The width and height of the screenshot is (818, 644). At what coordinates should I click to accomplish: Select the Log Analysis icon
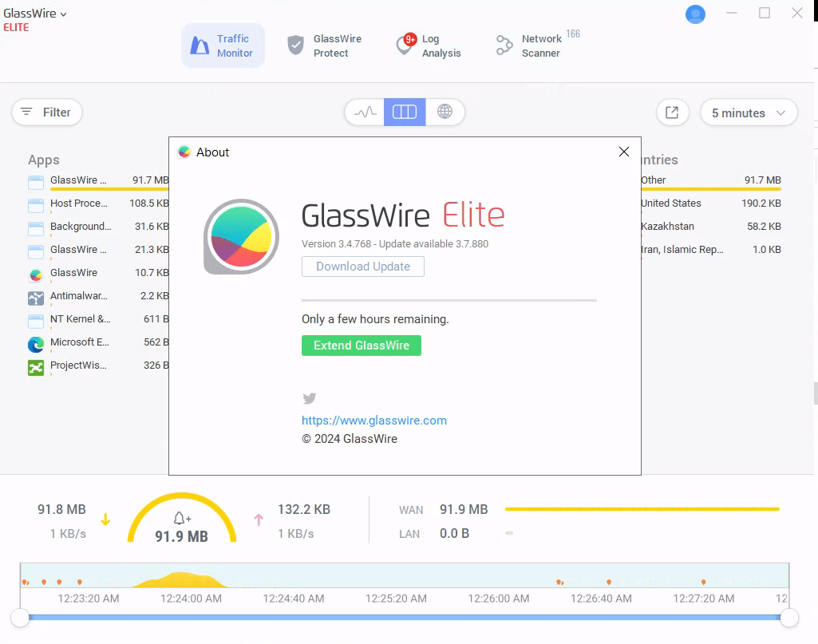click(403, 45)
